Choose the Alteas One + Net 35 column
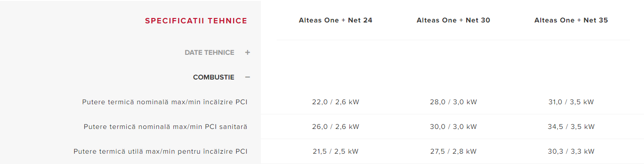644x164 pixels. tap(571, 20)
